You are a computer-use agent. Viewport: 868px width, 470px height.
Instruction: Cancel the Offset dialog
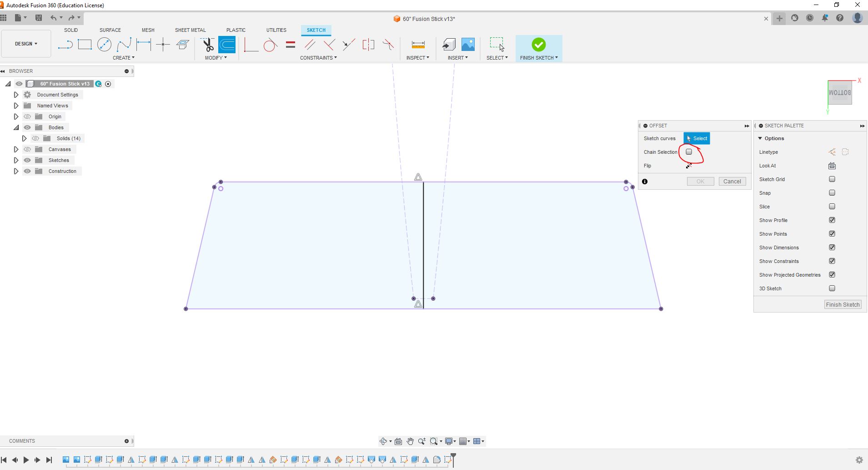pos(732,182)
